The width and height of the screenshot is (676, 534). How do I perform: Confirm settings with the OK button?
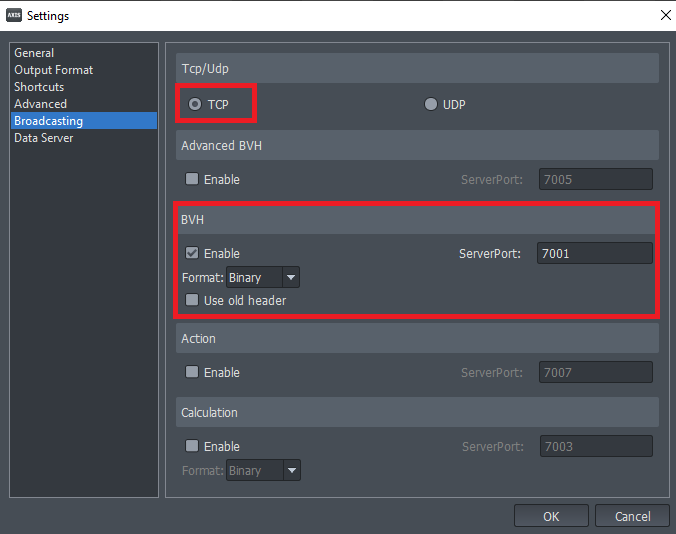pyautogui.click(x=551, y=516)
